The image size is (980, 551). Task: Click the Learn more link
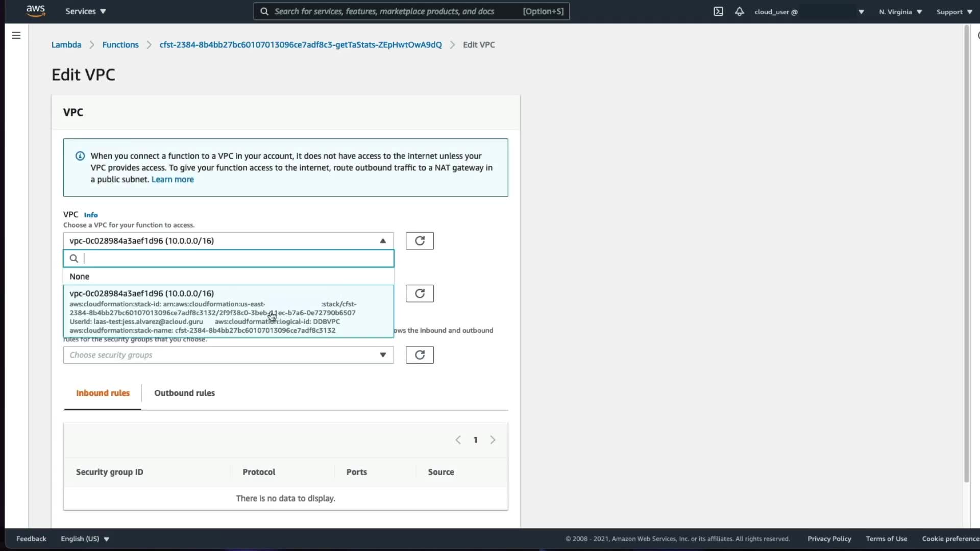click(x=173, y=180)
